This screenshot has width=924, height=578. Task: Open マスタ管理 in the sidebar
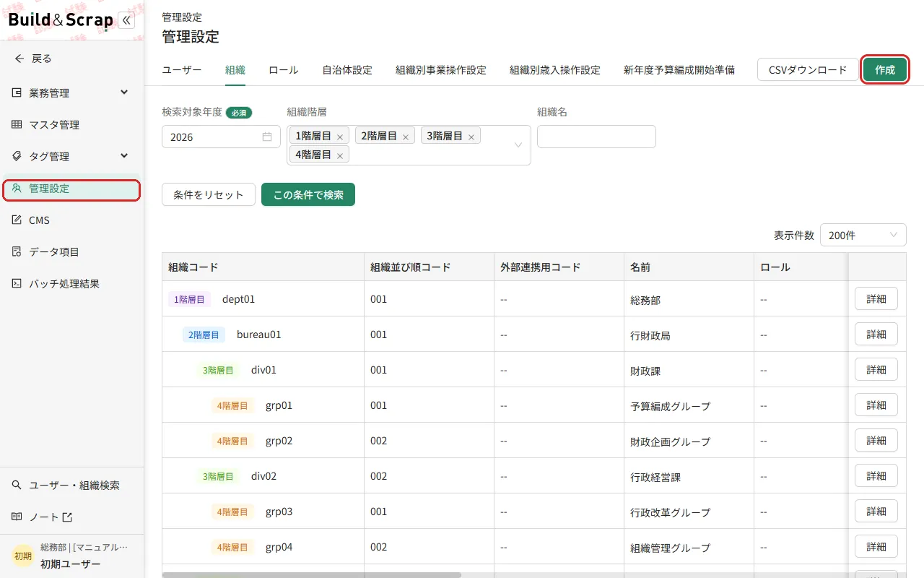[x=71, y=125]
